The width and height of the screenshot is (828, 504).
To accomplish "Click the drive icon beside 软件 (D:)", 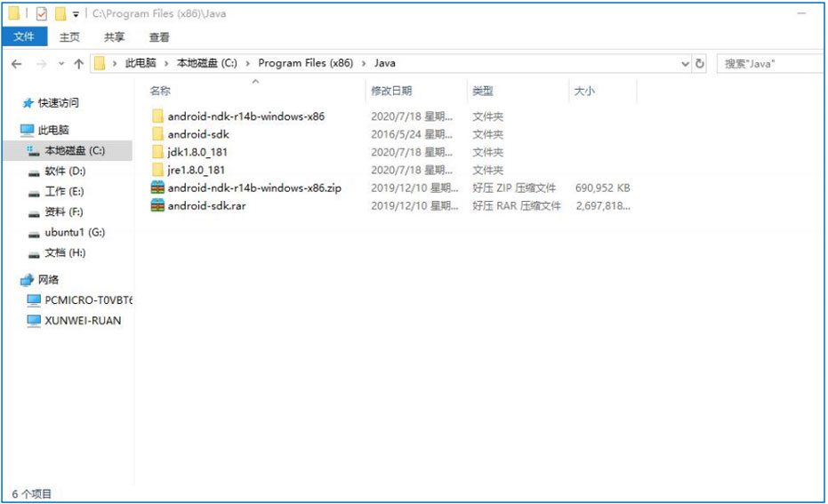I will tap(34, 172).
